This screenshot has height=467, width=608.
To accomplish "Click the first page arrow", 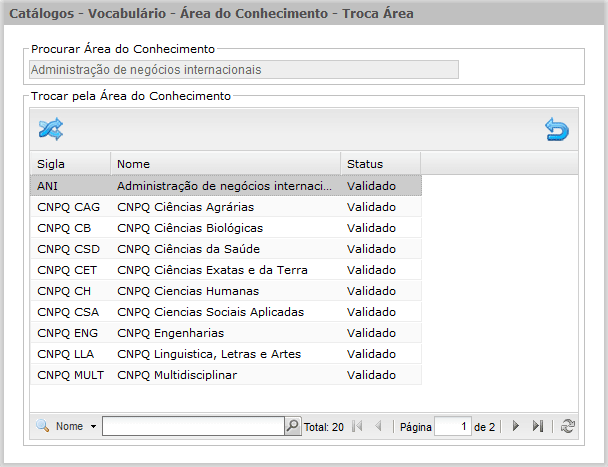I will [x=357, y=426].
